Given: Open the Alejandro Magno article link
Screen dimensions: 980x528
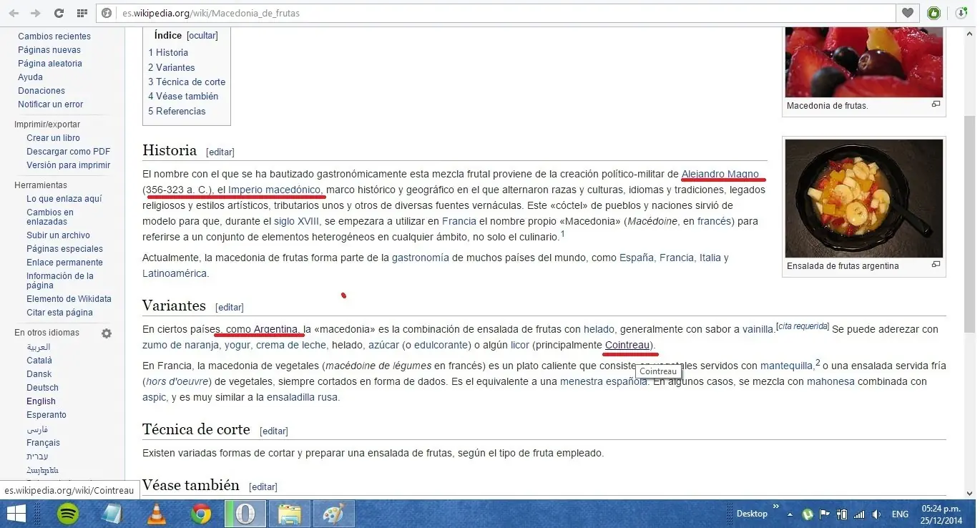Looking at the screenshot, I should 720,173.
